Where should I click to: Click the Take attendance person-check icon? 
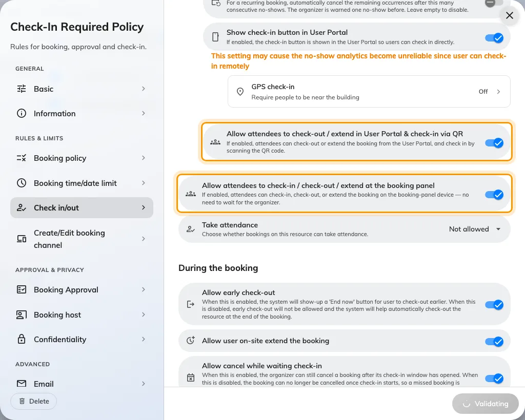191,229
